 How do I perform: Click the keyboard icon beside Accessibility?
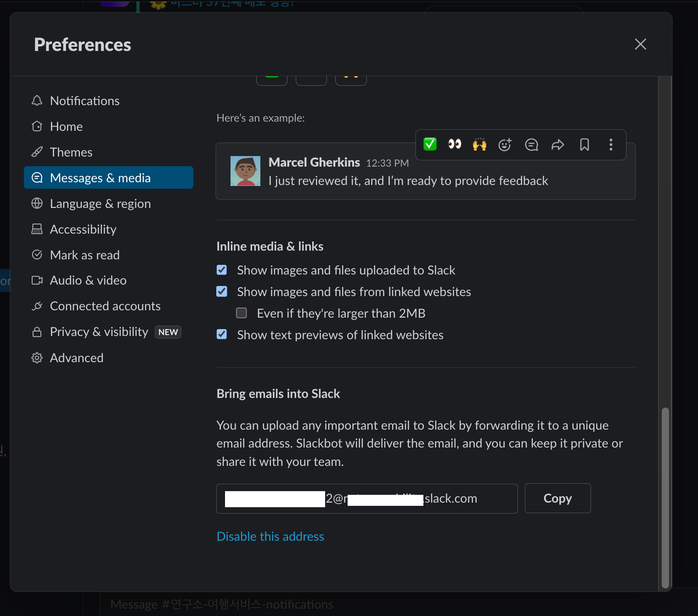click(37, 229)
